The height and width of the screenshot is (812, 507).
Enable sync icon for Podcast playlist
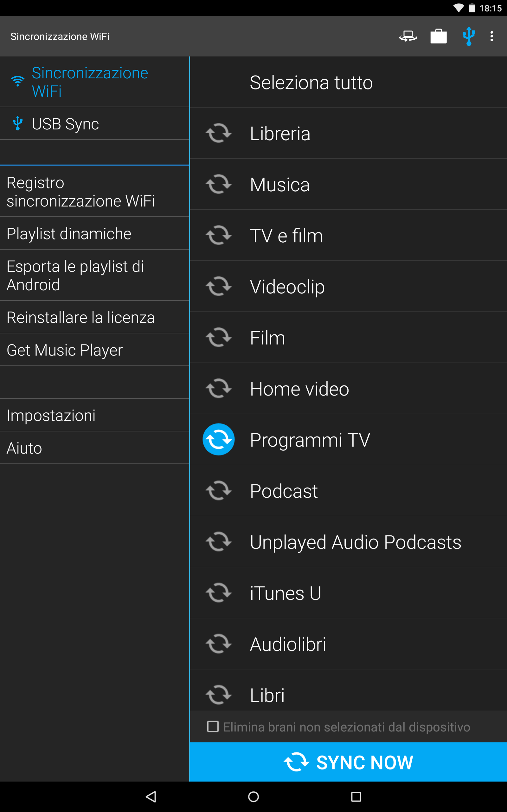pyautogui.click(x=219, y=491)
